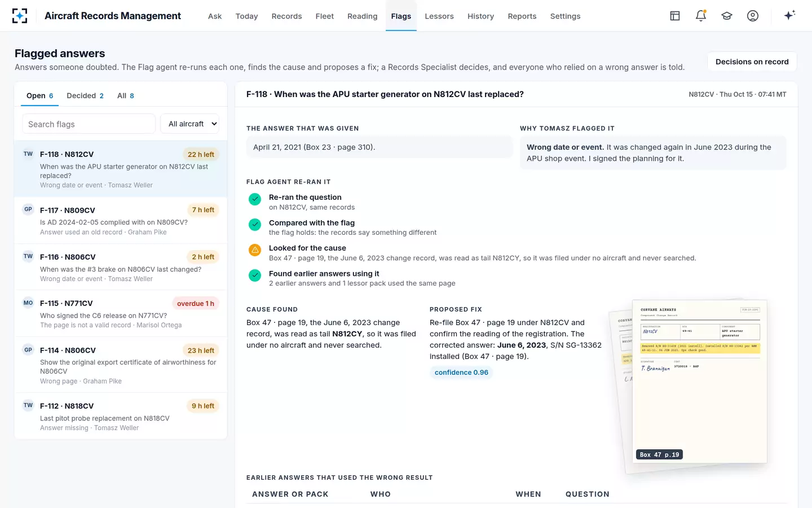Click the orange warning icon beside 'Looked for the cause'
This screenshot has width=812, height=508.
(255, 250)
